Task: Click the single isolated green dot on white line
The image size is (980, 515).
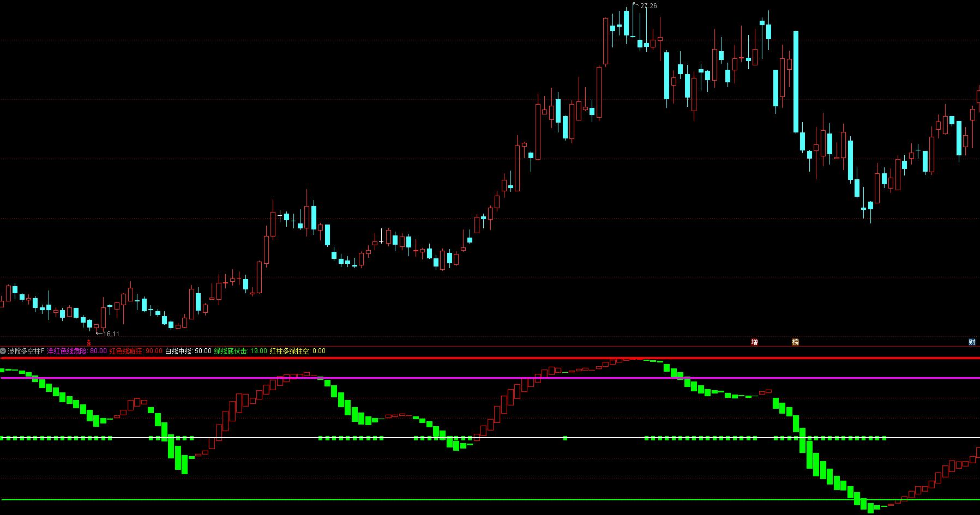Action: pos(566,438)
